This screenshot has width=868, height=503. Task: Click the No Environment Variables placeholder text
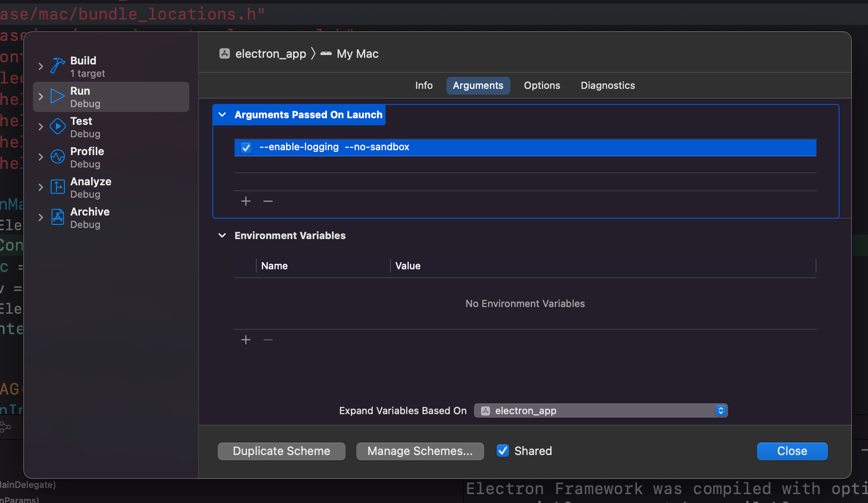pyautogui.click(x=525, y=303)
